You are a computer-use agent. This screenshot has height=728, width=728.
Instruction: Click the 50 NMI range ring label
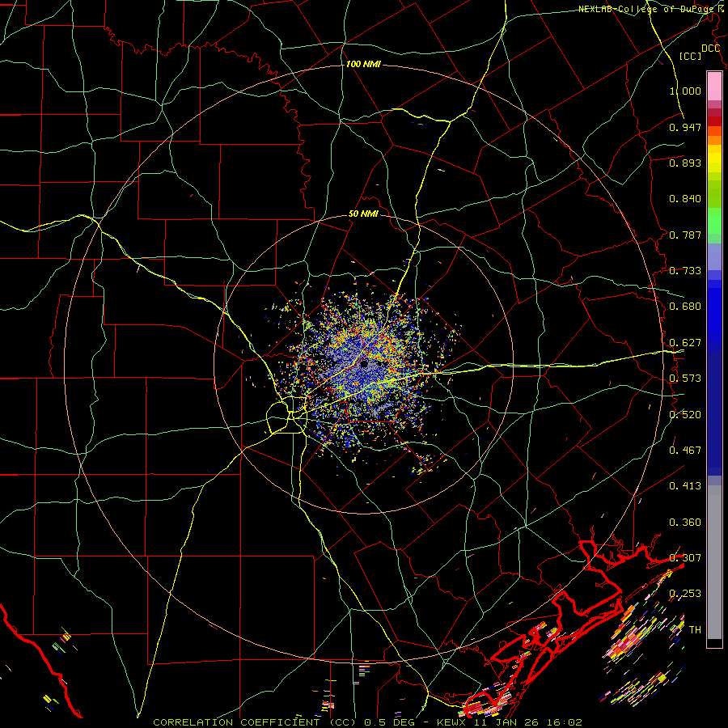[x=363, y=214]
